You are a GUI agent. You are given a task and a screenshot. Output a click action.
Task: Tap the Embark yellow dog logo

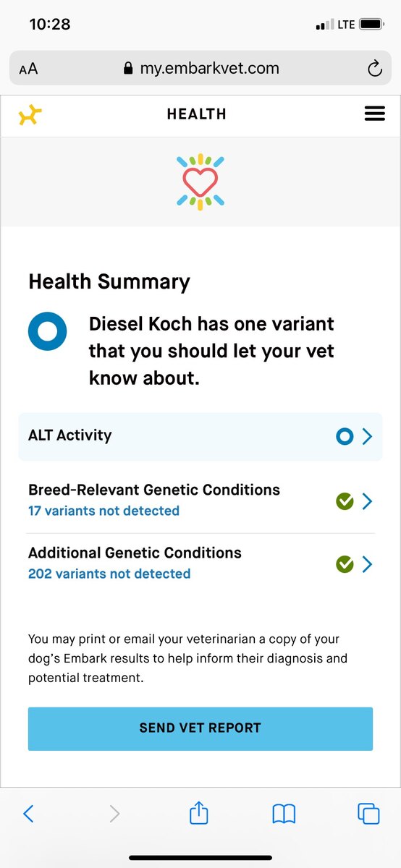30,114
